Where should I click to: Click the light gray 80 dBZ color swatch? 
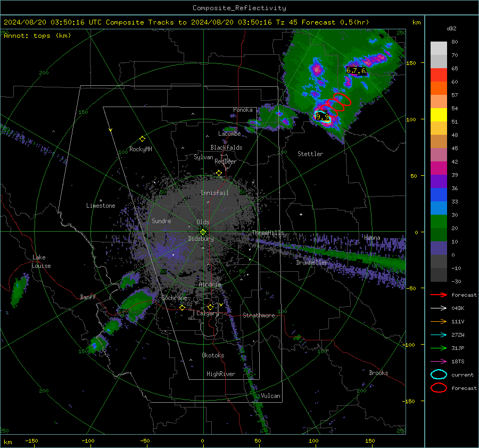pyautogui.click(x=439, y=48)
